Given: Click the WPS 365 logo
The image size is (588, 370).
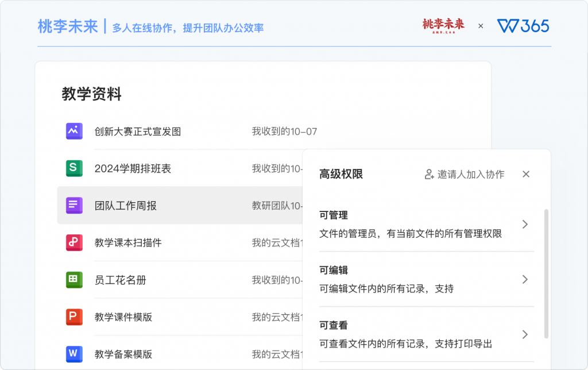Looking at the screenshot, I should [523, 26].
